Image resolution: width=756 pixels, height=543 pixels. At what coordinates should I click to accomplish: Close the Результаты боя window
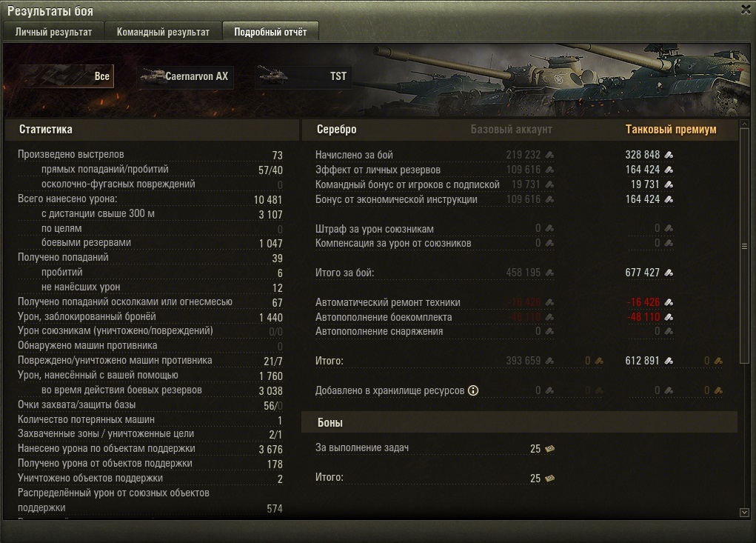(746, 10)
